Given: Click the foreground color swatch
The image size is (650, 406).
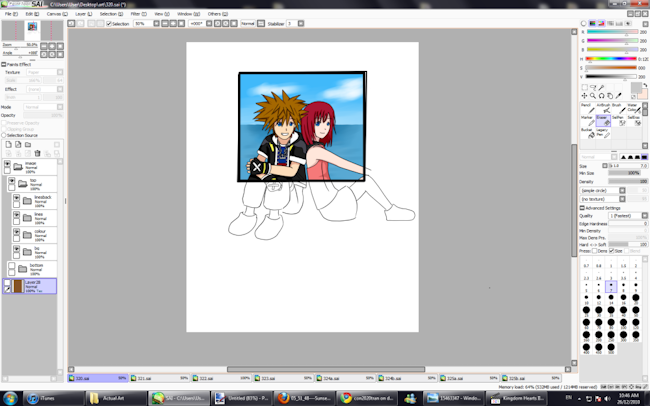Looking at the screenshot, I should [x=636, y=88].
